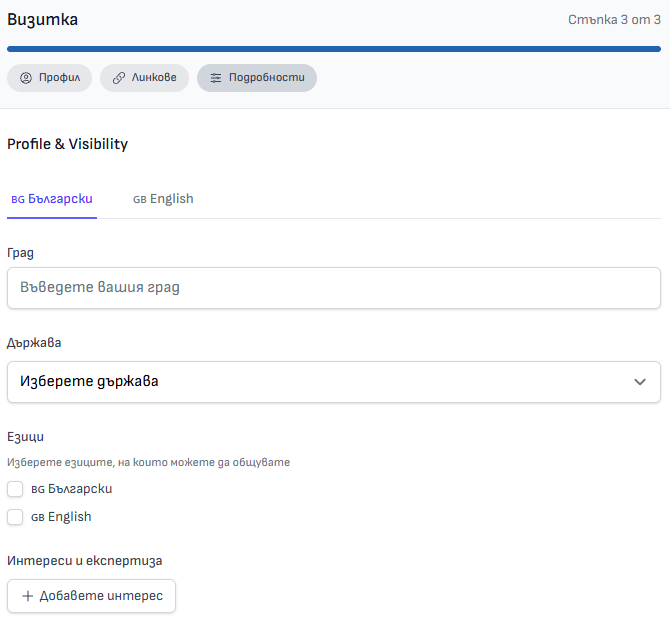The image size is (670, 621).
Task: Switch to the Български language tab
Action: coord(52,199)
